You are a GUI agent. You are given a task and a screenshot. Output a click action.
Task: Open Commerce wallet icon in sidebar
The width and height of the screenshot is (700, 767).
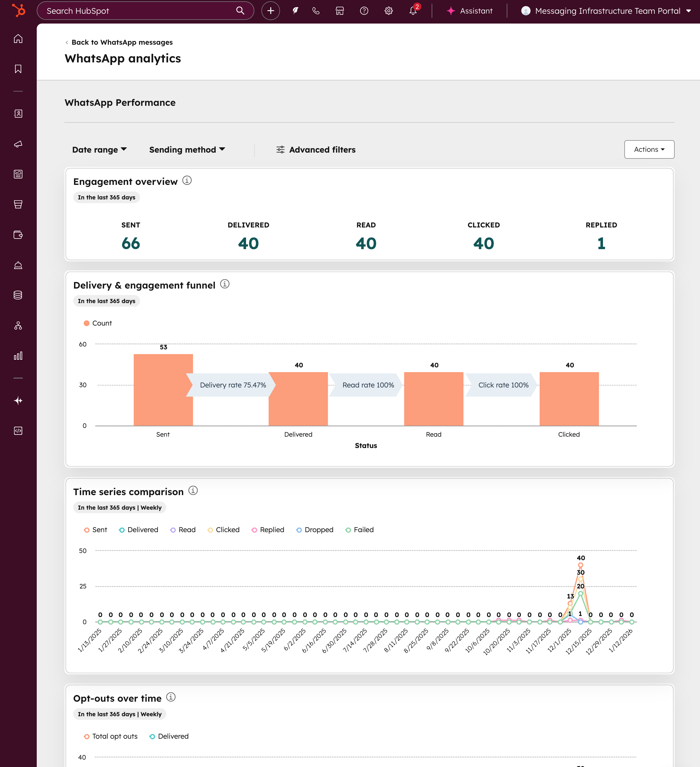point(18,235)
